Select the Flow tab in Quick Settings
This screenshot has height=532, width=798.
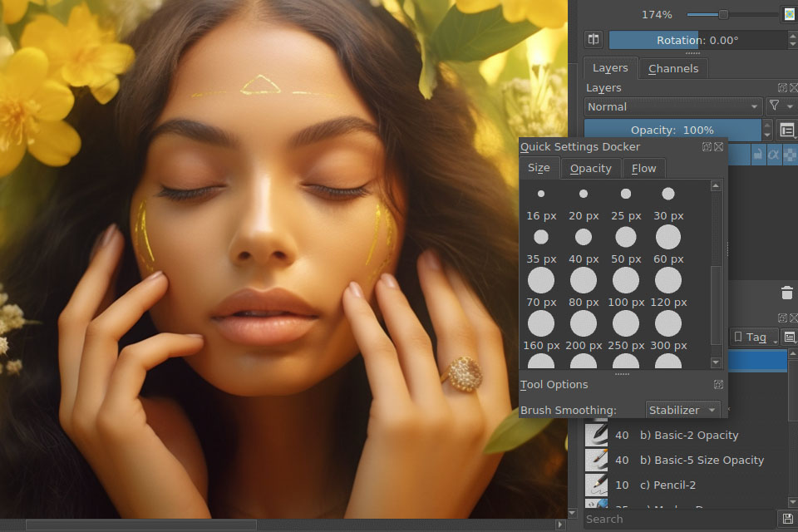(643, 169)
